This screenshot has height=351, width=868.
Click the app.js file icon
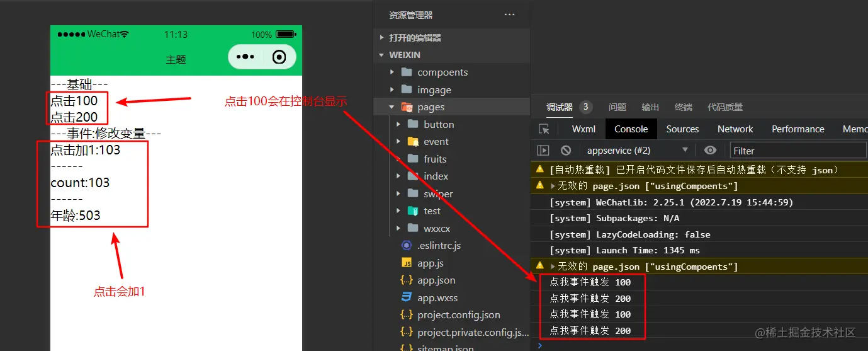(x=407, y=263)
